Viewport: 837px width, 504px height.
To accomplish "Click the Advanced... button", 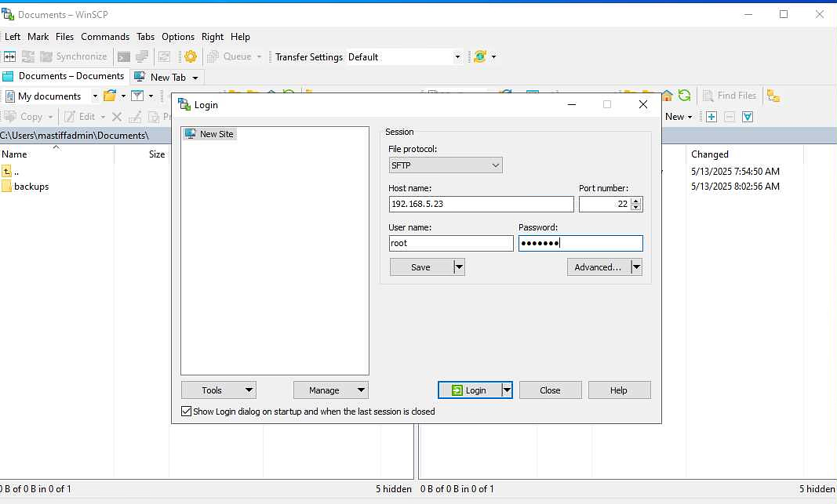I will coord(599,267).
